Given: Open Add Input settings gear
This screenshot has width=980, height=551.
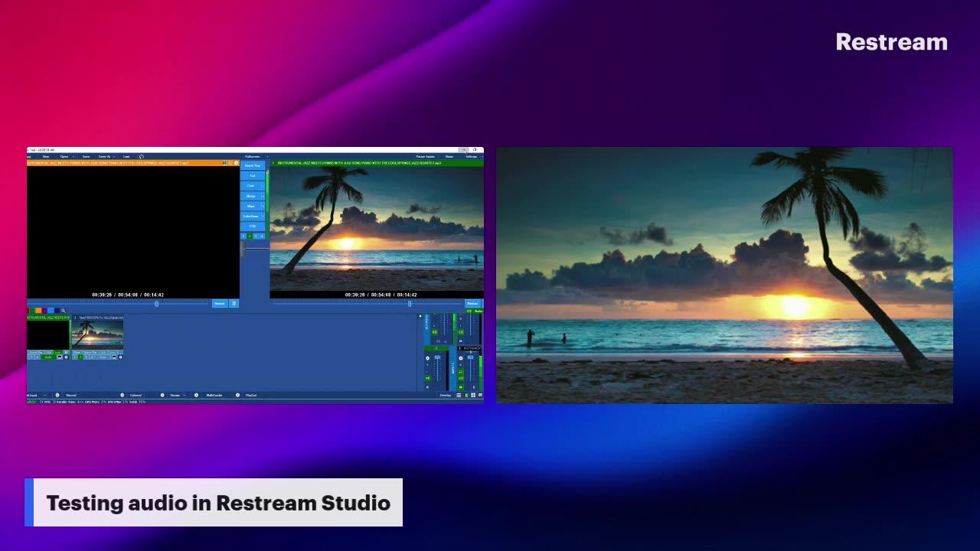Looking at the screenshot, I should (57, 396).
